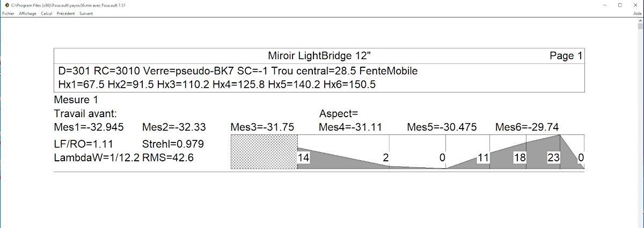Open the Affichage menu
The image size is (644, 228).
(27, 13)
